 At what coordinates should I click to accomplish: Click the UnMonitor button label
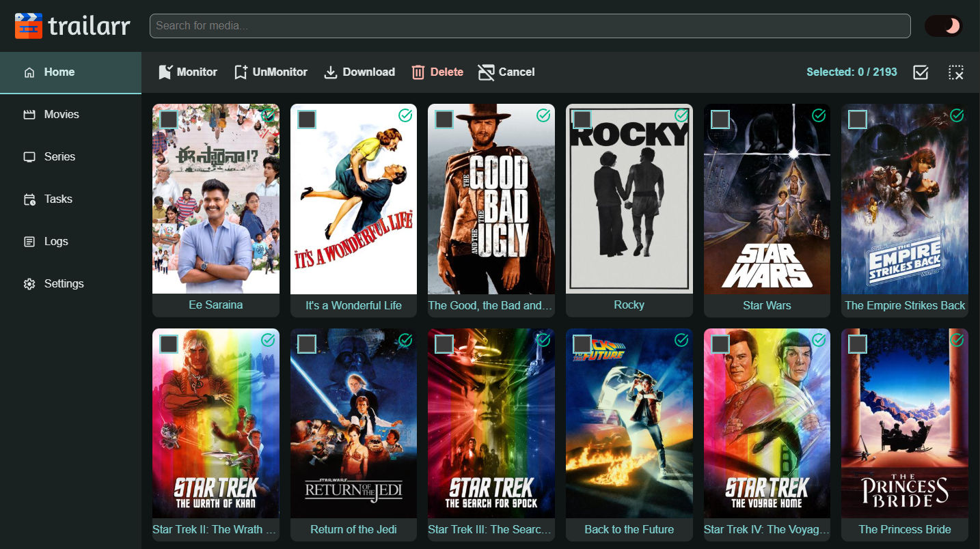(280, 72)
